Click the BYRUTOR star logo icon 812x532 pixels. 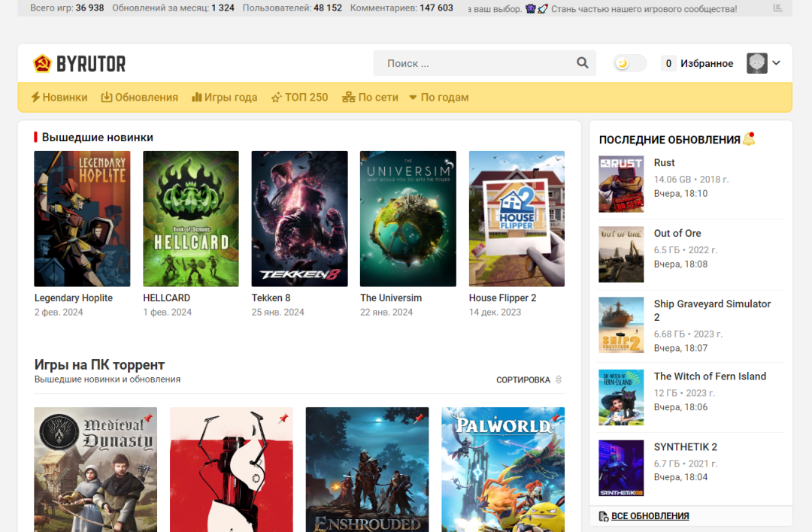click(42, 64)
